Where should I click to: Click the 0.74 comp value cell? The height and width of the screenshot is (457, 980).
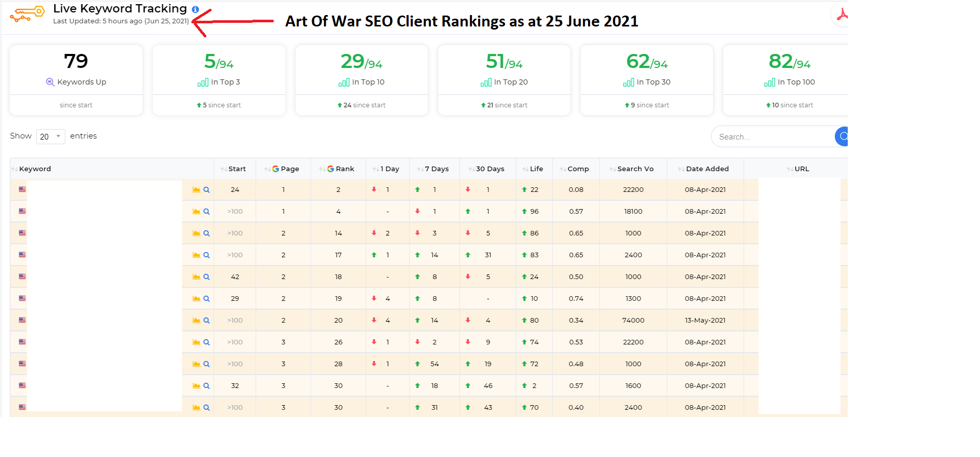pos(576,299)
